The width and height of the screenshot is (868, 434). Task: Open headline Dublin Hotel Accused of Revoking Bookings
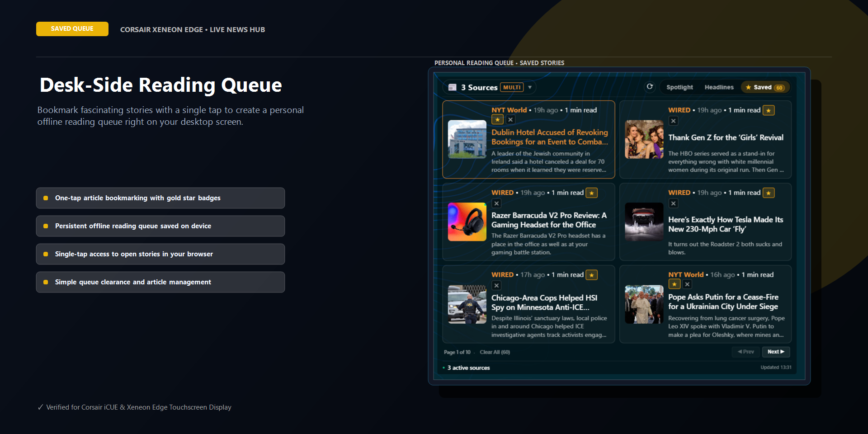tap(550, 137)
